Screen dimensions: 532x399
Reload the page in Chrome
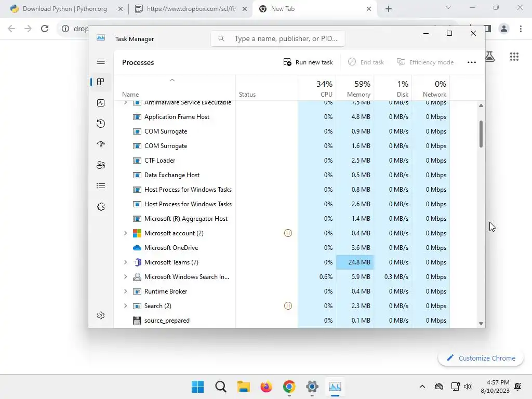(45, 29)
